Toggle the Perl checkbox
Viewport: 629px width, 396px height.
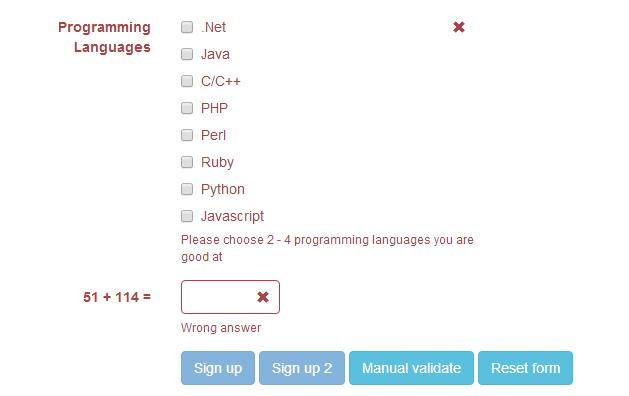pyautogui.click(x=187, y=135)
